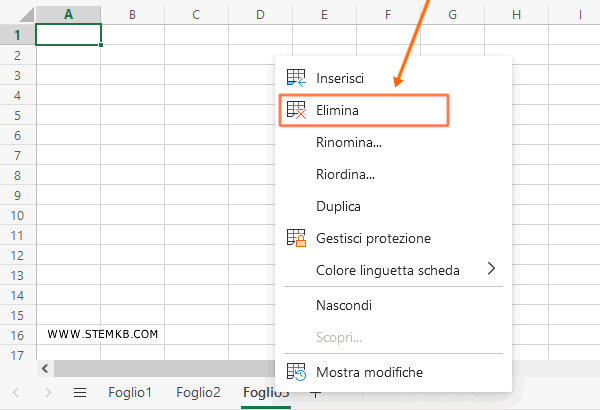
Task: Select row 10 header
Action: (18, 215)
